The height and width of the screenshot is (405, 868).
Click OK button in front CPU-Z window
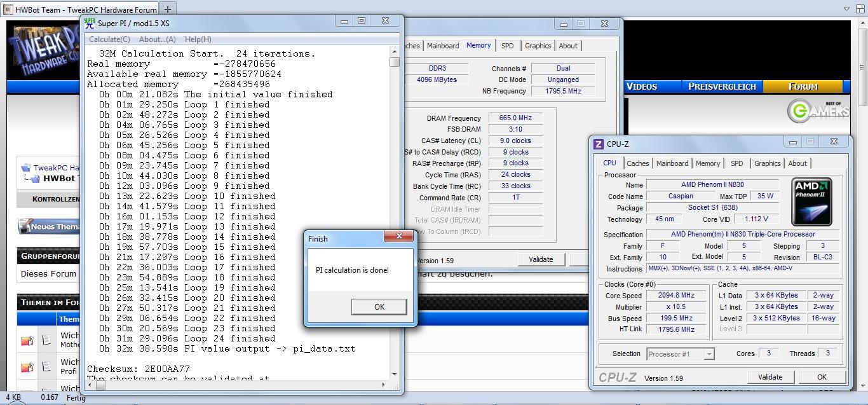click(822, 377)
